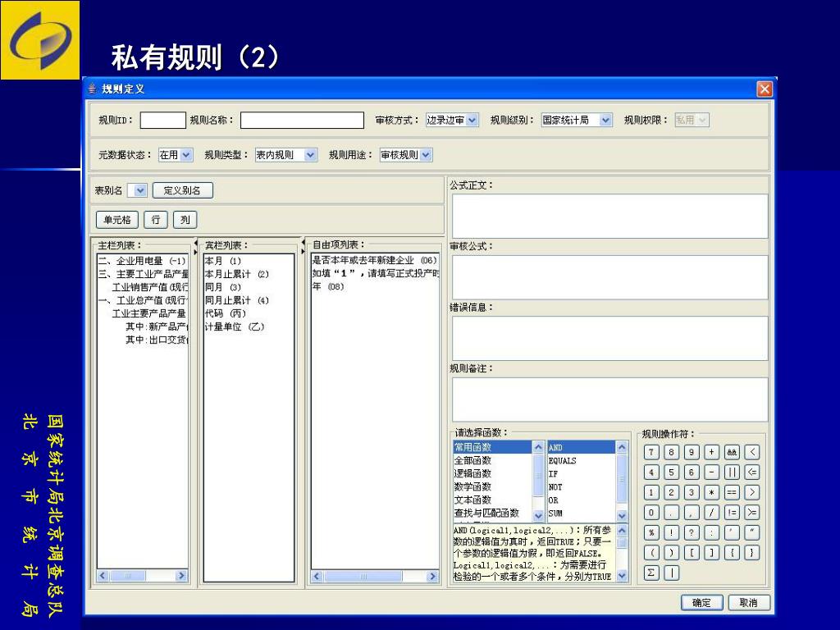Insert the closing parenthesis
The image size is (840, 630).
click(x=671, y=553)
